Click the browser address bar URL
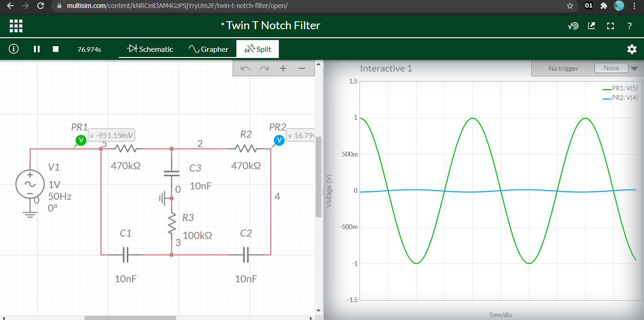 177,6
